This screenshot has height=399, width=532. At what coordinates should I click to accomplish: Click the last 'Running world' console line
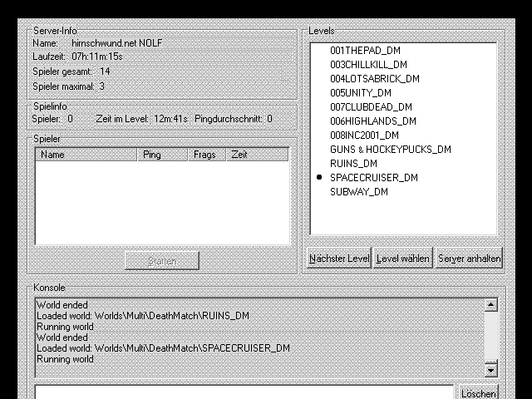point(65,359)
